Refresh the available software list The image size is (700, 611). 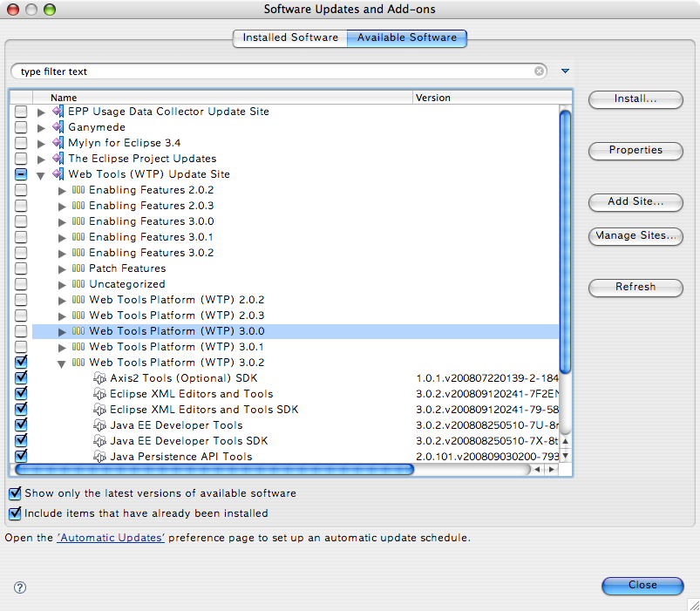point(635,287)
